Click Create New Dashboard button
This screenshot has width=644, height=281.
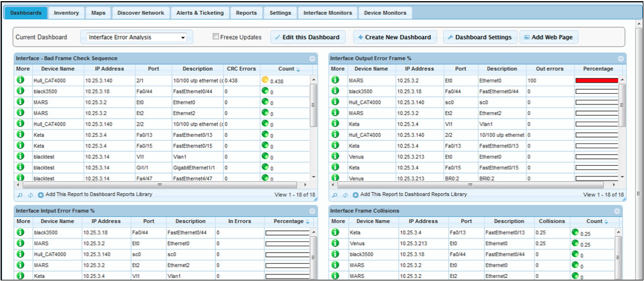point(394,37)
